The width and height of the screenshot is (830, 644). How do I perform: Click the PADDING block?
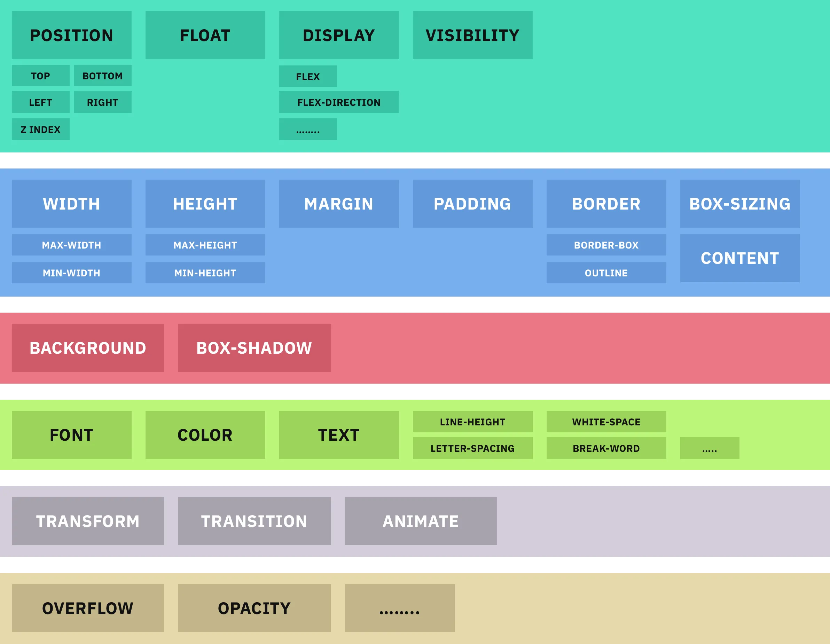tap(473, 204)
